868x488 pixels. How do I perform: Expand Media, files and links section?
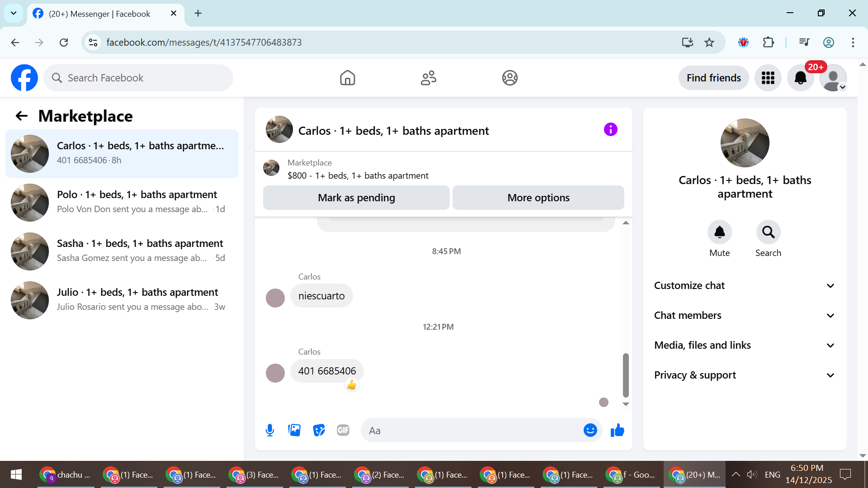point(745,345)
